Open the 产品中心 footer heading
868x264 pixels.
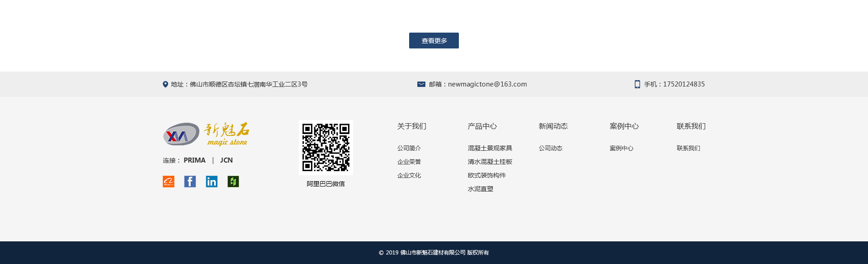[x=482, y=126]
